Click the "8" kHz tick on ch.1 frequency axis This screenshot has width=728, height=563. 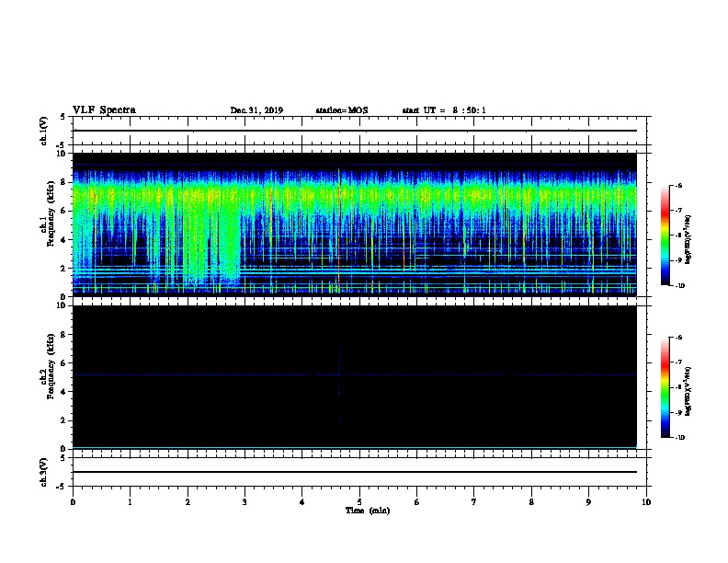63,182
